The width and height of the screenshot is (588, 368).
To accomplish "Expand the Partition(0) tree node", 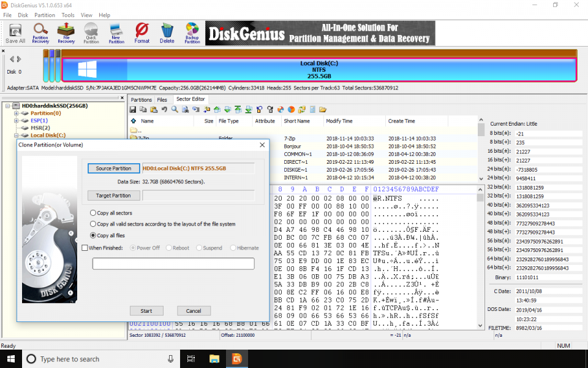I will click(16, 113).
